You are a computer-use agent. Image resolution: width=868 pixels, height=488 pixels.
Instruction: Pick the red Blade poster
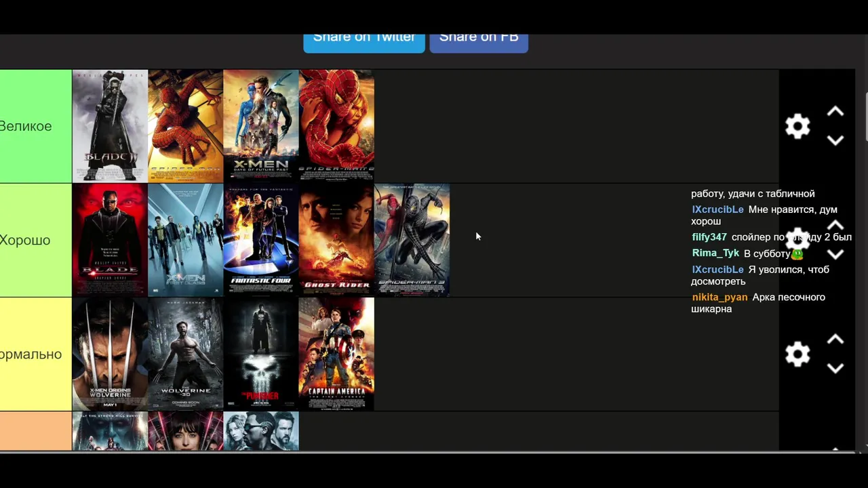(110, 240)
